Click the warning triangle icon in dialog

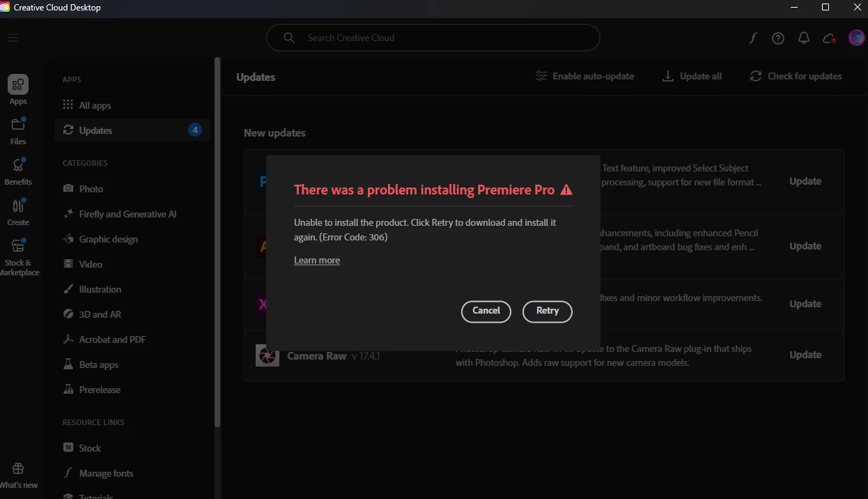566,190
